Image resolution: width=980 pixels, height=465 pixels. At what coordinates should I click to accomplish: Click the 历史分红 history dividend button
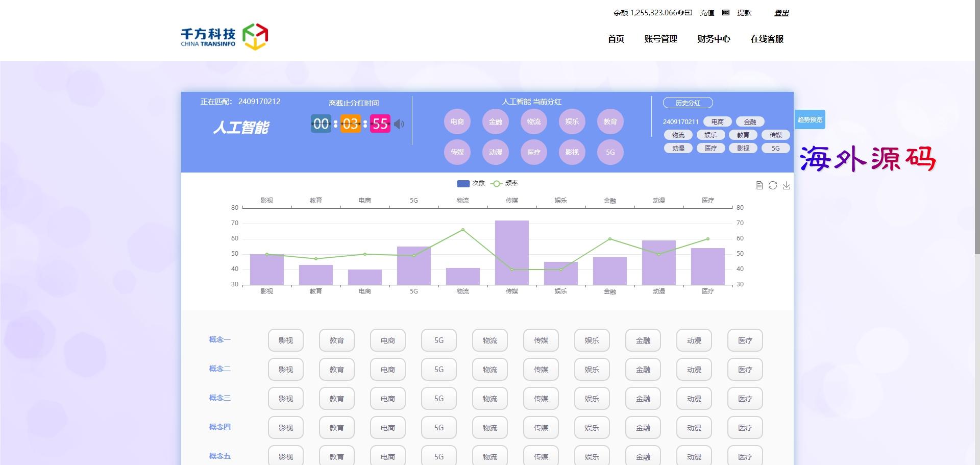click(x=688, y=103)
